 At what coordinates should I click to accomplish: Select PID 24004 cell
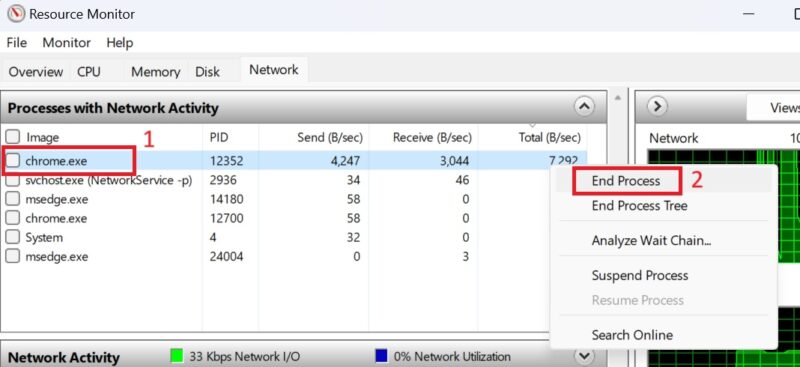pos(227,256)
